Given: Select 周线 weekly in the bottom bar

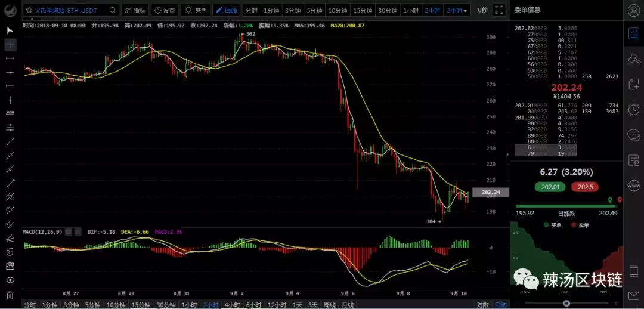Looking at the screenshot, I should [x=330, y=305].
